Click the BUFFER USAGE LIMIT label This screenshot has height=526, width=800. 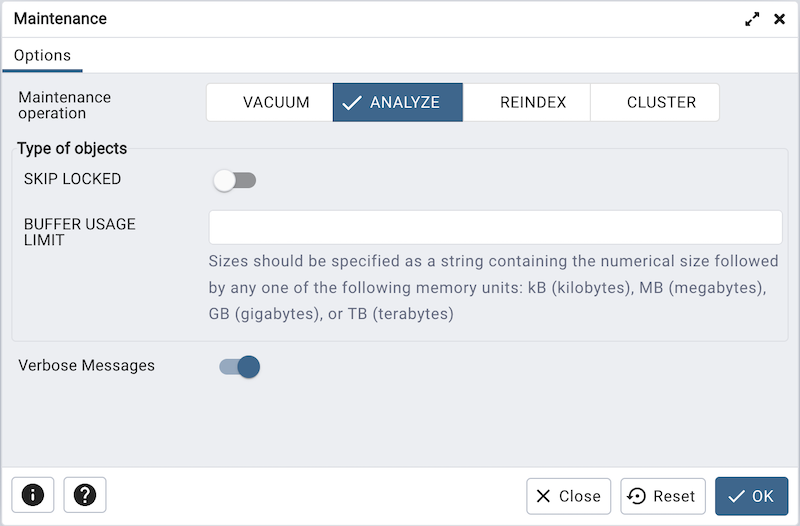pyautogui.click(x=80, y=232)
